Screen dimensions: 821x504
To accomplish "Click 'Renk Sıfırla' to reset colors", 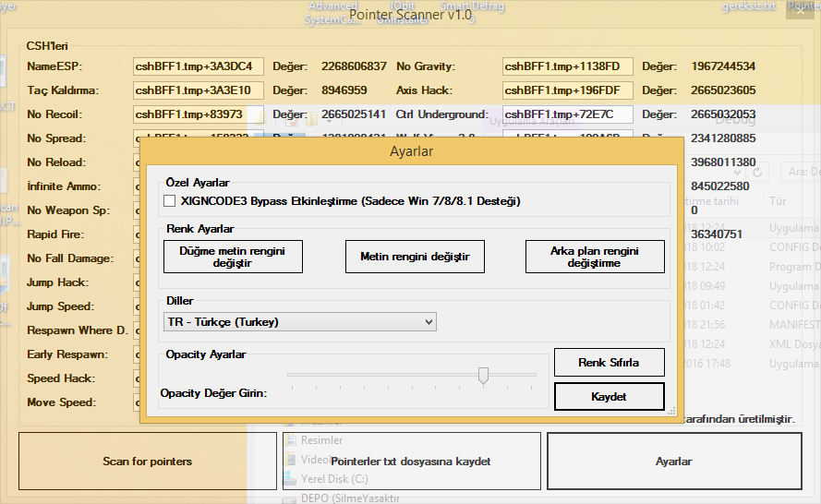I will (609, 363).
